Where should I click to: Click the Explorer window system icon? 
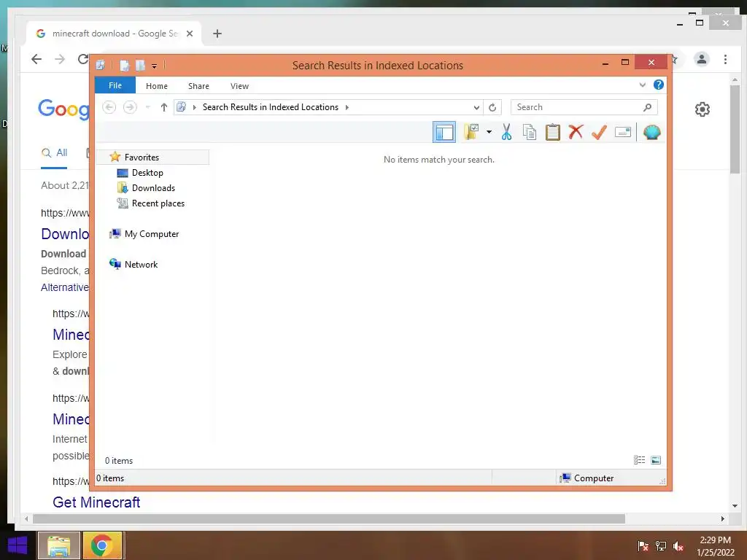[101, 65]
